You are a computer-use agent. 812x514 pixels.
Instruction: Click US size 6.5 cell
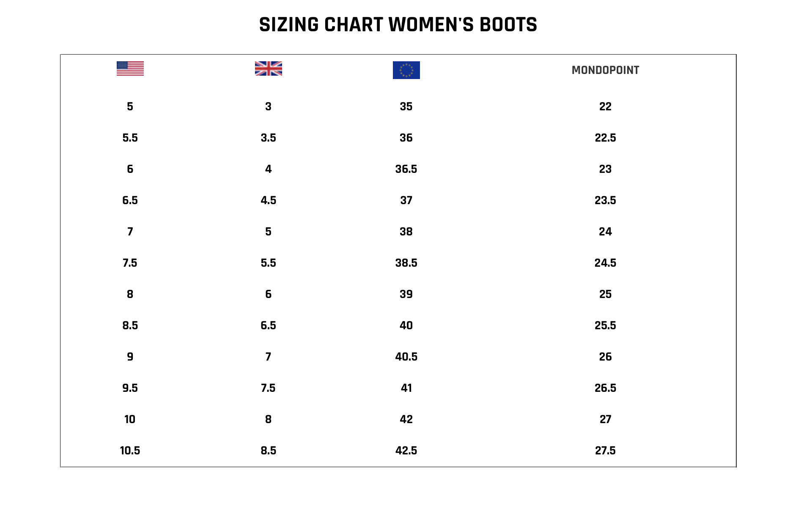tap(130, 200)
